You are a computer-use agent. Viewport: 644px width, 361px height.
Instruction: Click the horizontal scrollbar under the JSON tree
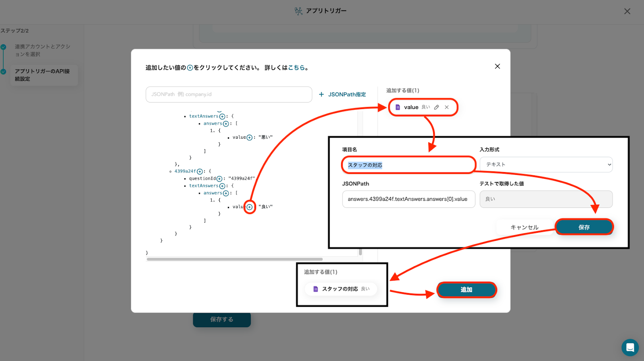235,259
